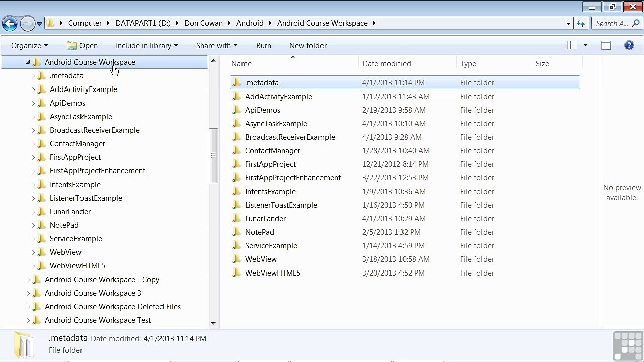The image size is (644, 362).
Task: Select IntentsExample folder icon in file list
Action: pyautogui.click(x=237, y=192)
